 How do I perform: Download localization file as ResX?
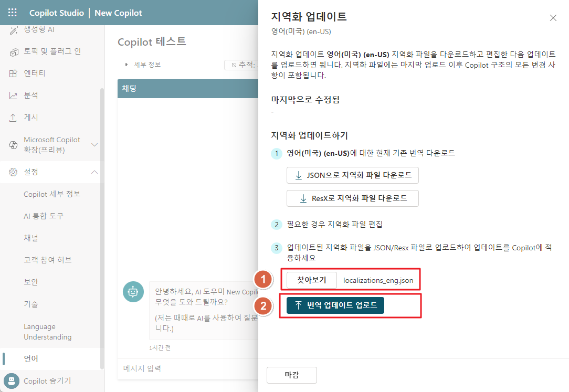pyautogui.click(x=352, y=198)
